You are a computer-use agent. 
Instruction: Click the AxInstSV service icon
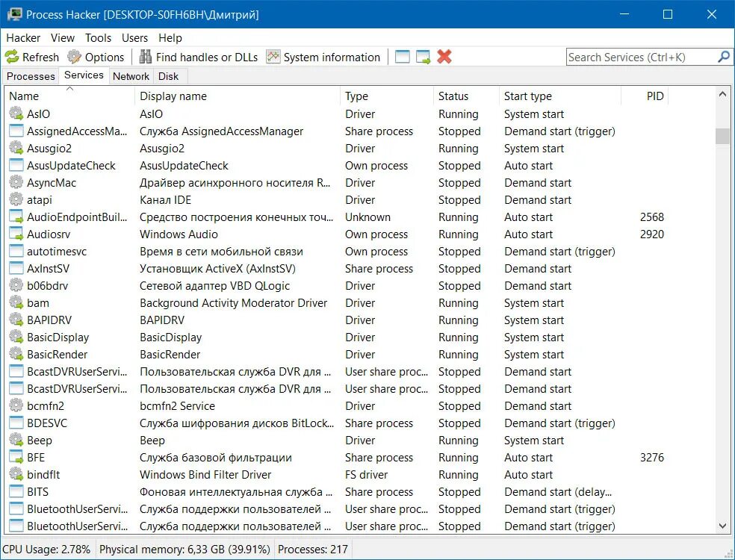pos(16,268)
